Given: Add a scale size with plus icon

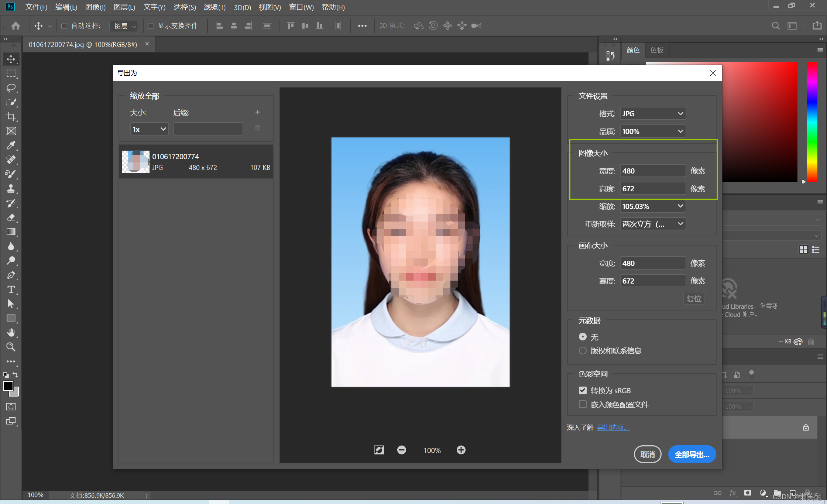Looking at the screenshot, I should (x=257, y=112).
